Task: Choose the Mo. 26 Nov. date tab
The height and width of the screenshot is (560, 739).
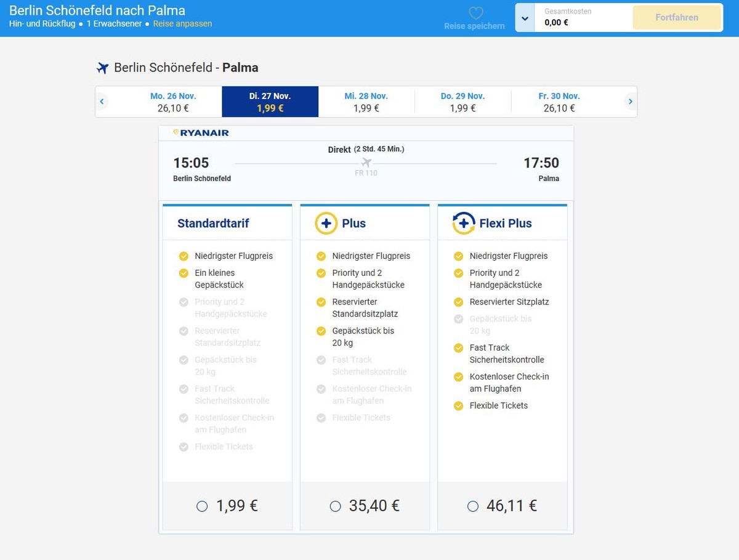Action: pos(173,102)
